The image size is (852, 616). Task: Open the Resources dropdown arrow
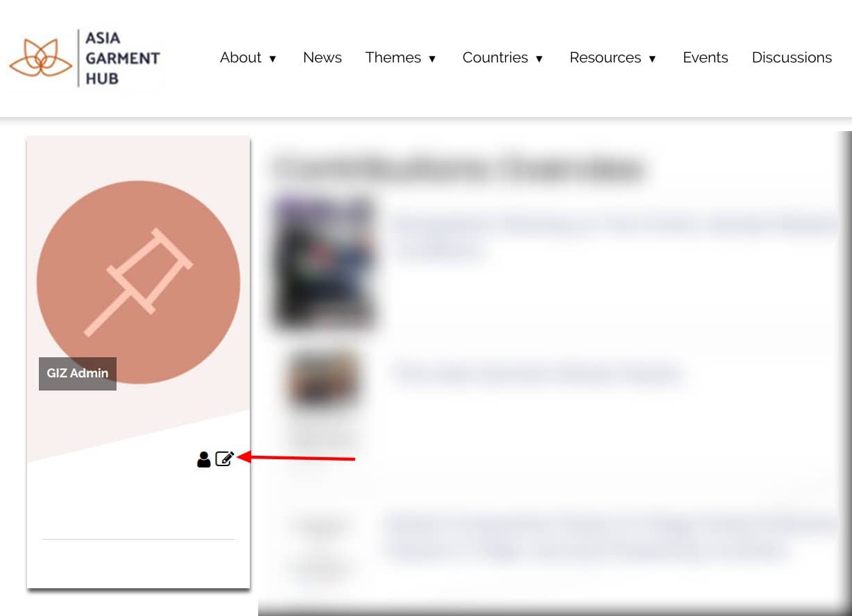coord(652,59)
